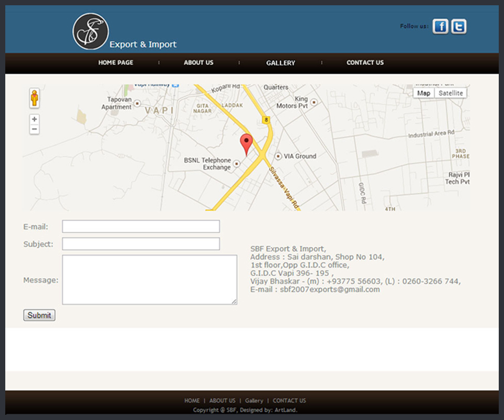Screen dimensions: 504x420
Task: Go to ABOUT US in navigation bar
Action: pos(198,62)
